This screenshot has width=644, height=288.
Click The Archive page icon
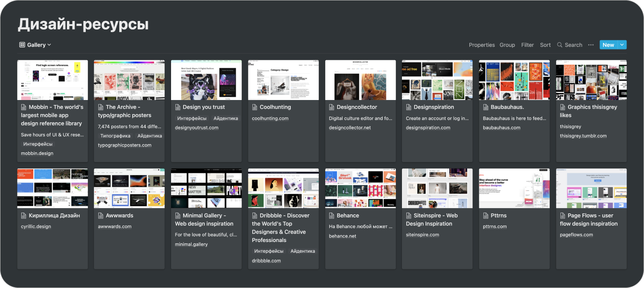coord(101,107)
